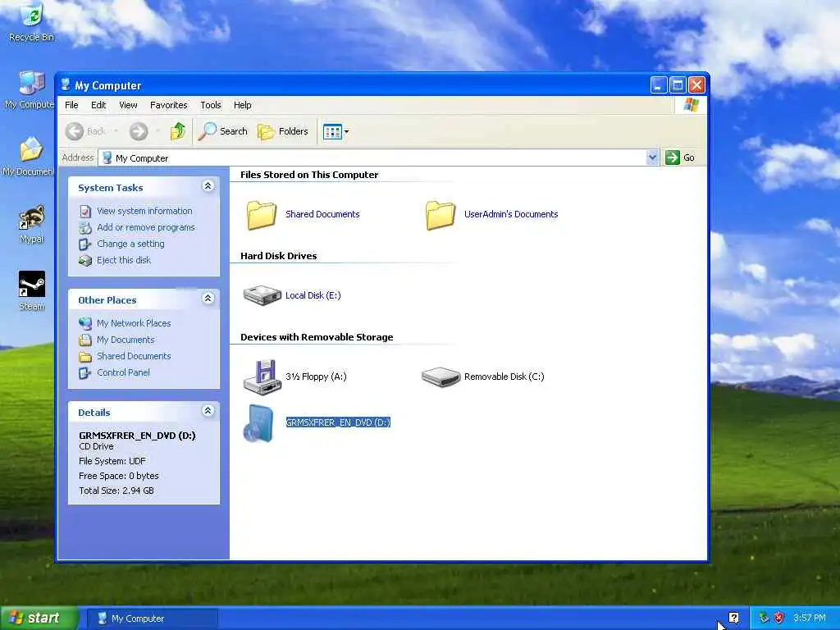This screenshot has height=630, width=840.
Task: Open the File menu
Action: [x=71, y=105]
